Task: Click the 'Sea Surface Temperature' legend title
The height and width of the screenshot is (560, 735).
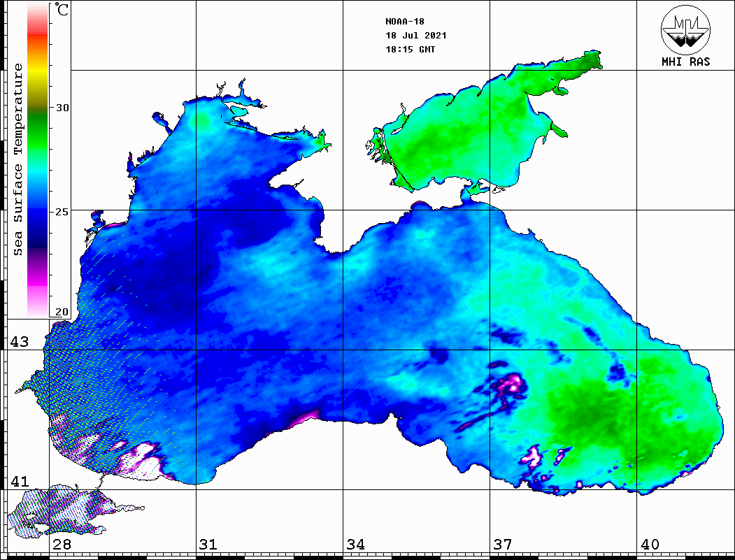Action: click(18, 159)
